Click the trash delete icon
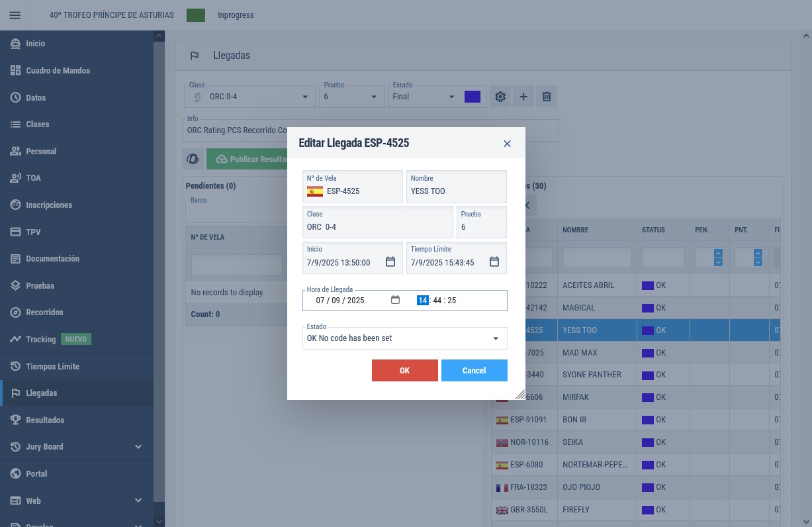812x527 pixels. click(x=547, y=97)
